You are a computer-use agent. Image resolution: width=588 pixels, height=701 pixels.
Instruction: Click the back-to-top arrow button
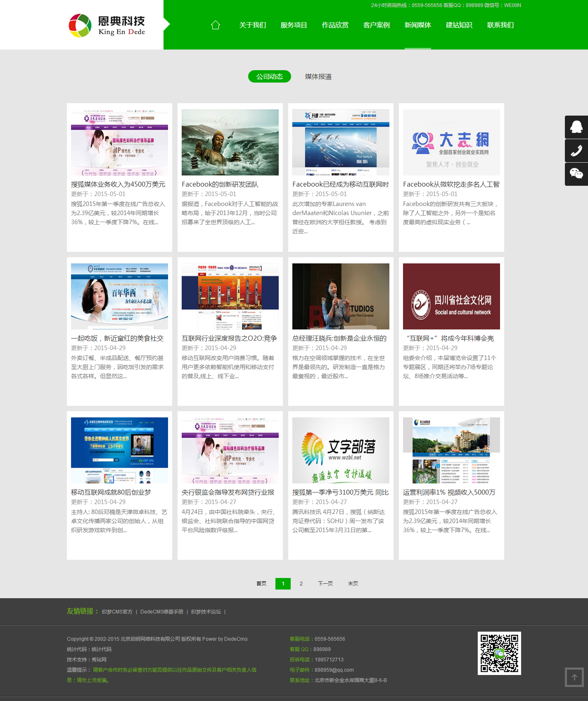click(x=574, y=677)
